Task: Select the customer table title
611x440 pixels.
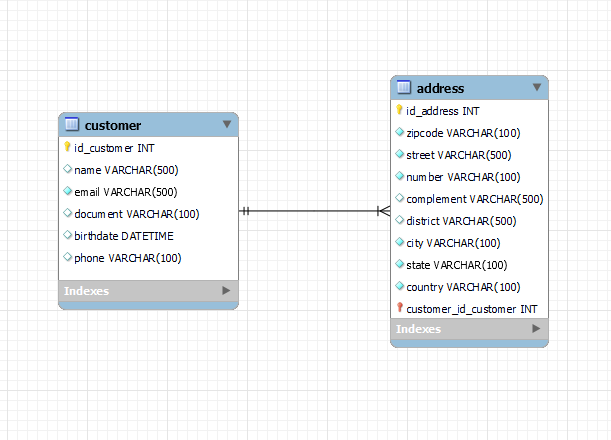Action: click(113, 125)
